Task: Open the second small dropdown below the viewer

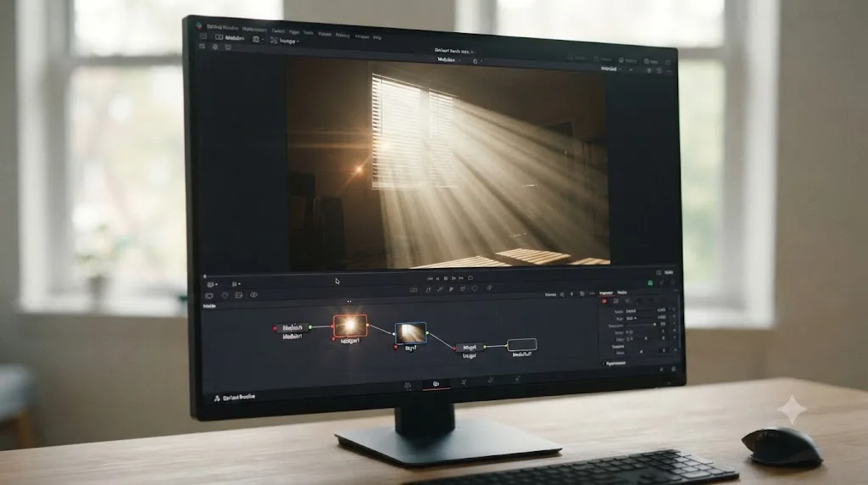Action: pos(236,284)
